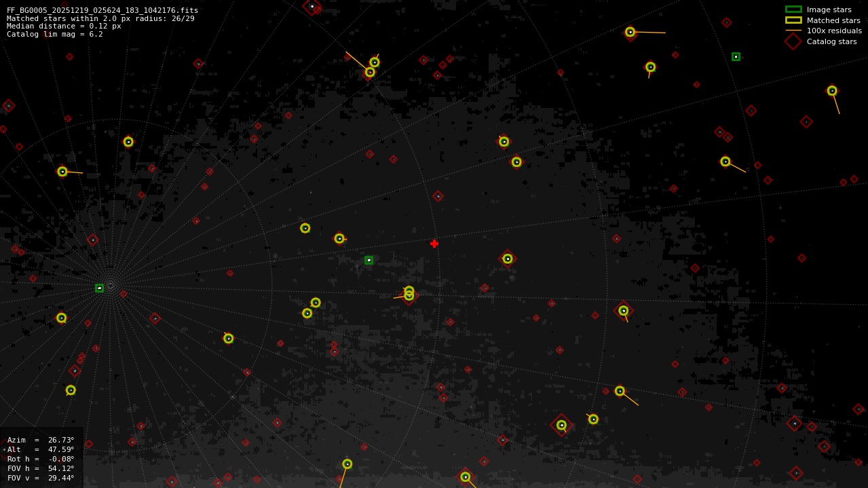Click the overlapping double matched star below-left of the red cross
This screenshot has height=488, width=868.
[409, 293]
